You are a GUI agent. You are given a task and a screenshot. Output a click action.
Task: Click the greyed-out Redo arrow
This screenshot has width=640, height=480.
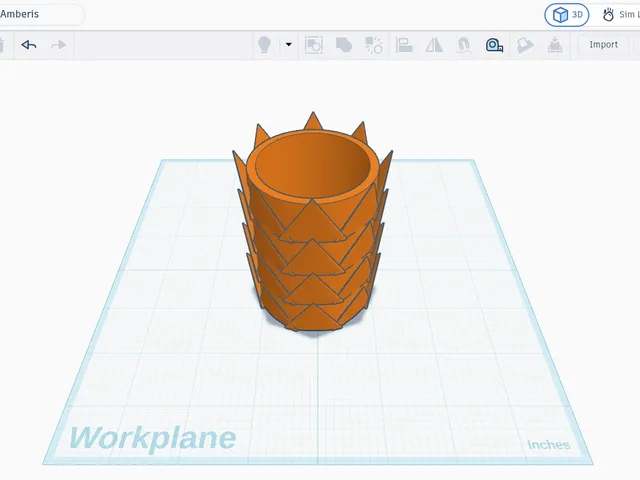point(58,45)
